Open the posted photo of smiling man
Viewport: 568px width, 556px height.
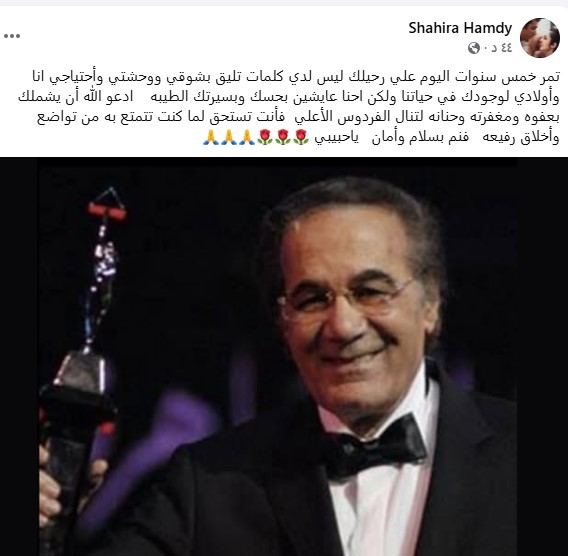tap(284, 356)
